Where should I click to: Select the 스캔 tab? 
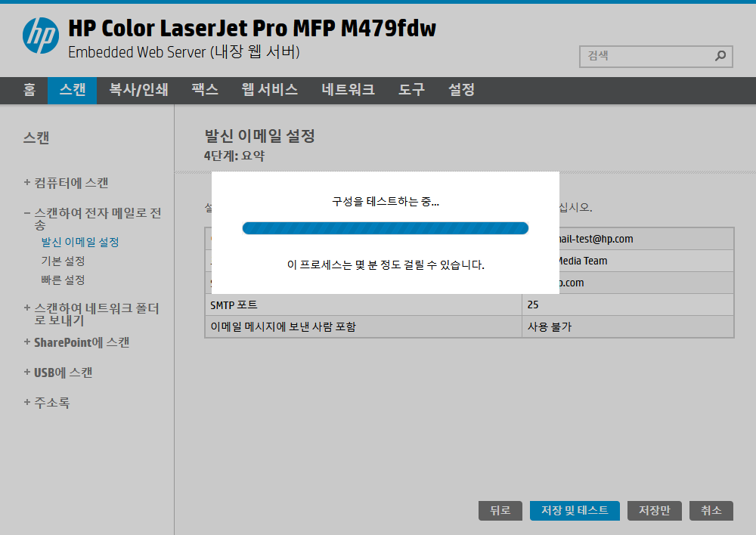[73, 90]
